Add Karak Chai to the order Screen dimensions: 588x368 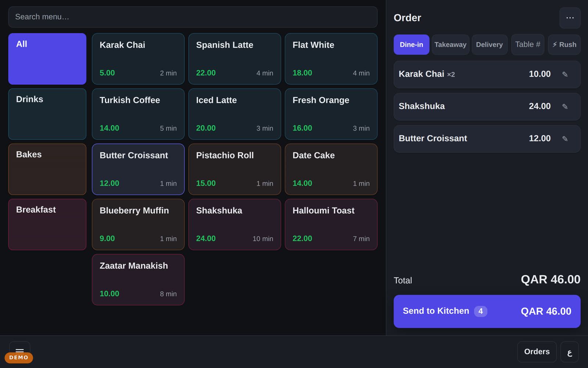138,59
